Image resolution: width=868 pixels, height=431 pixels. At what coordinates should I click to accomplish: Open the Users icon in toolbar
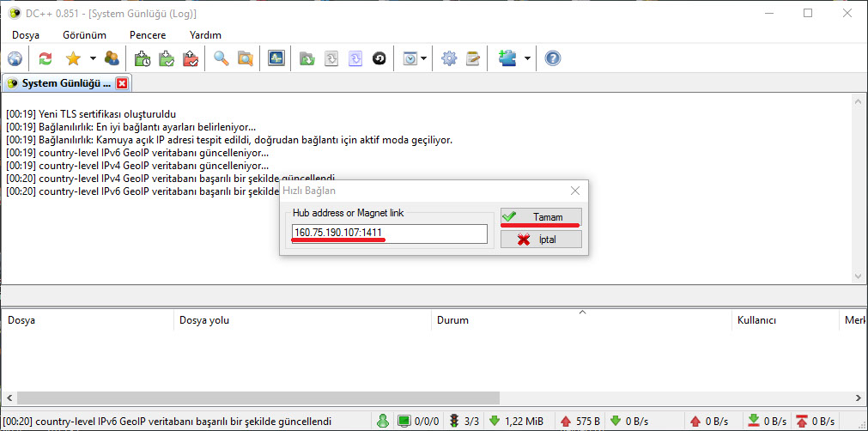pyautogui.click(x=112, y=58)
